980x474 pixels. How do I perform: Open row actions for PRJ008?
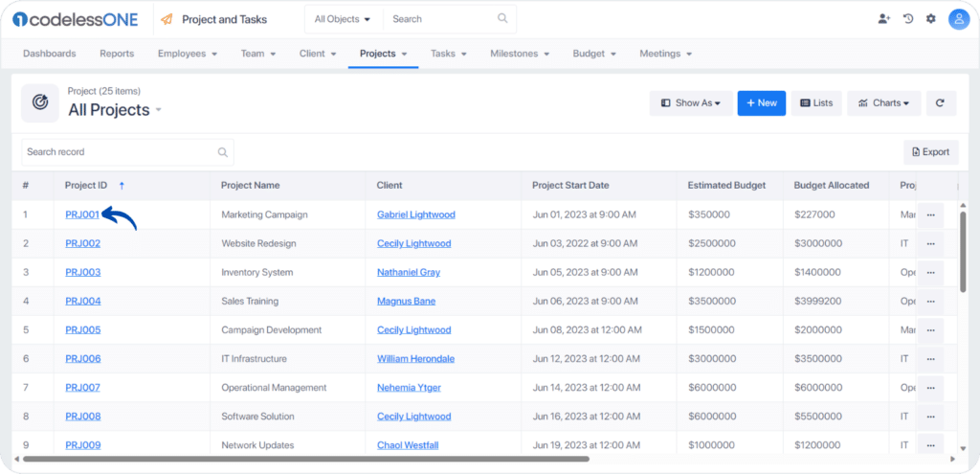[x=930, y=417]
